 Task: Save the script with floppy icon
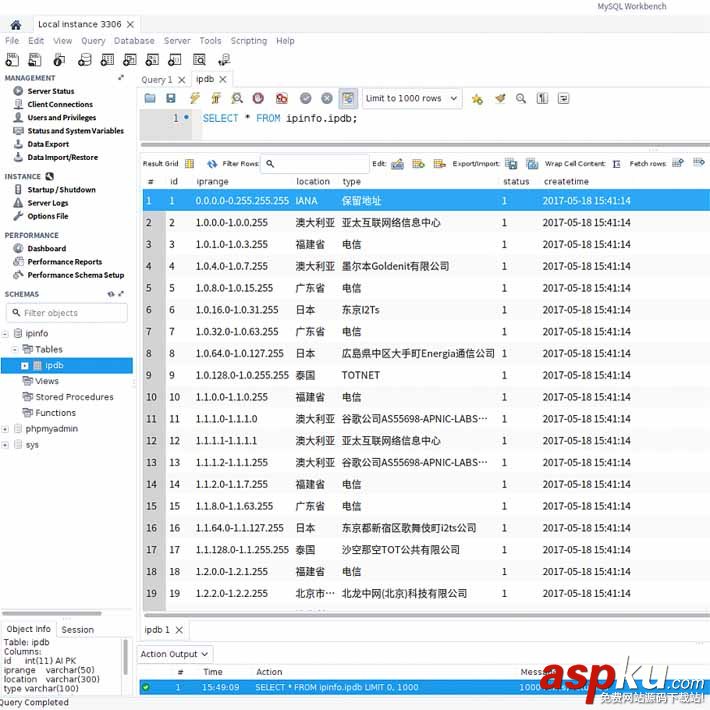tap(171, 98)
